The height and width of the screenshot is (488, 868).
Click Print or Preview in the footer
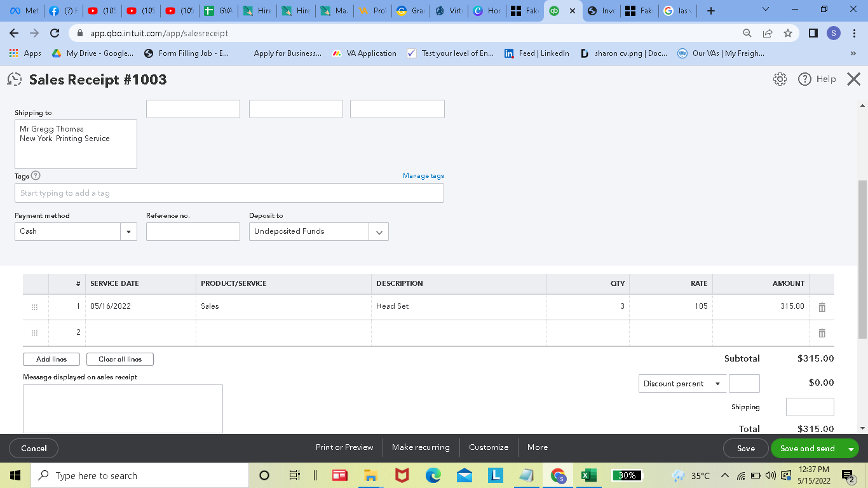coord(344,447)
